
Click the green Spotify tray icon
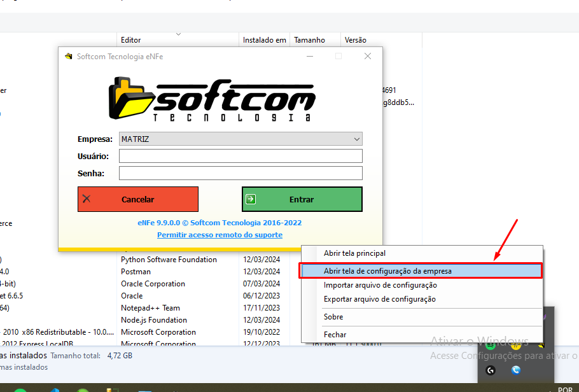[491, 346]
